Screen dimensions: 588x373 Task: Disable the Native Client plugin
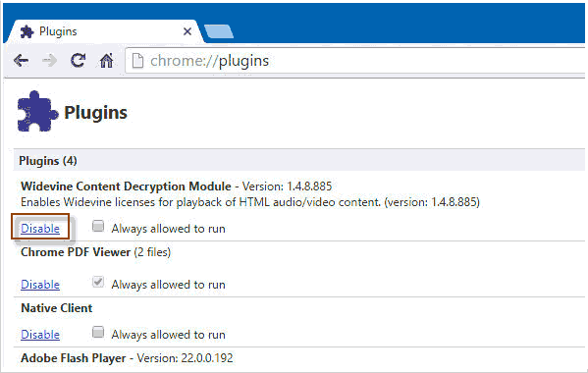pyautogui.click(x=40, y=335)
